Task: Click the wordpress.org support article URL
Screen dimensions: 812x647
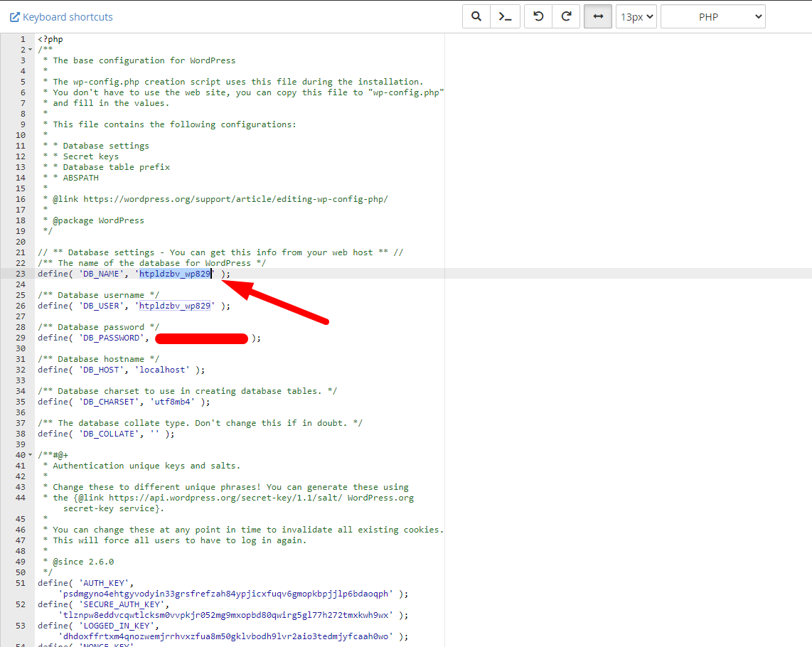Action: [235, 199]
